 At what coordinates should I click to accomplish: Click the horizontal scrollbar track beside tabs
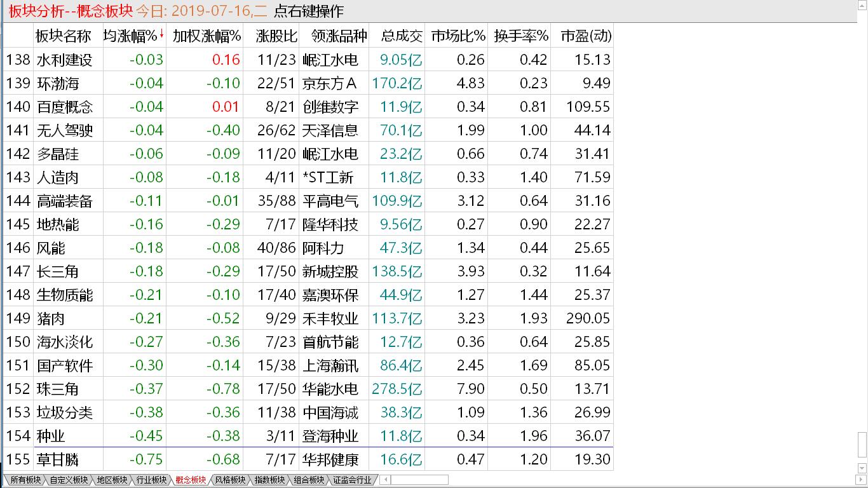coord(418,480)
